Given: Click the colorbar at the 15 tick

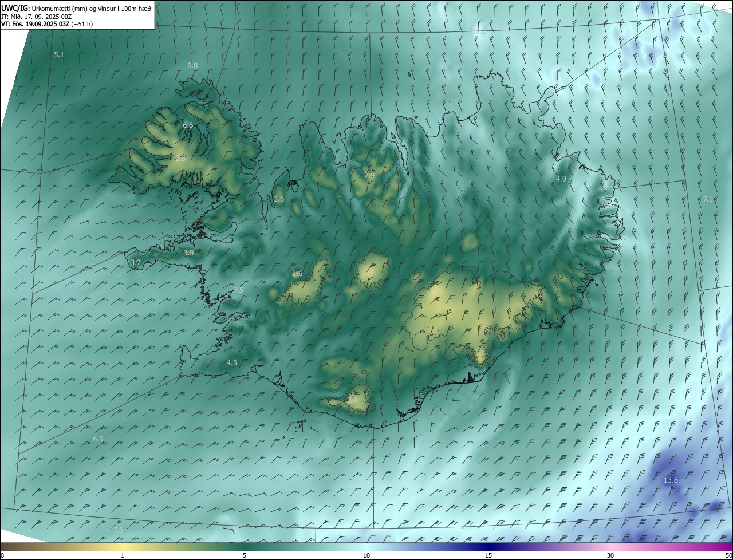Looking at the screenshot, I should pos(488,556).
